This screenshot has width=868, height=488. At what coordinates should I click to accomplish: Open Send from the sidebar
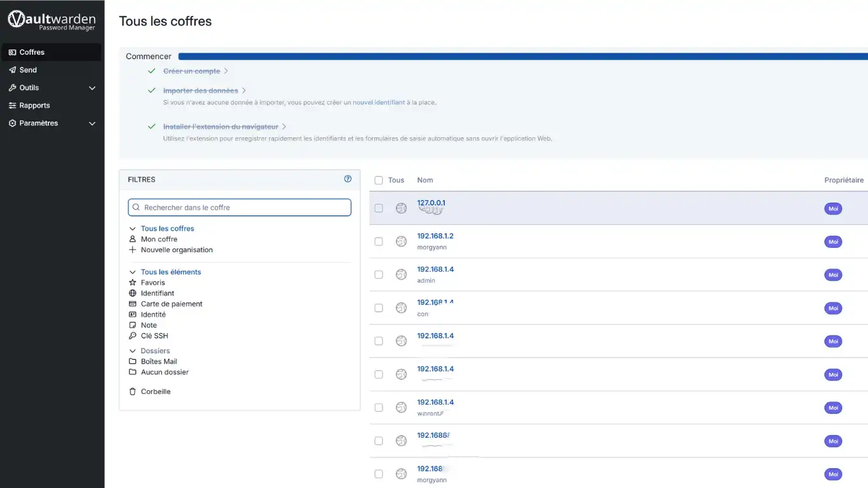[28, 70]
